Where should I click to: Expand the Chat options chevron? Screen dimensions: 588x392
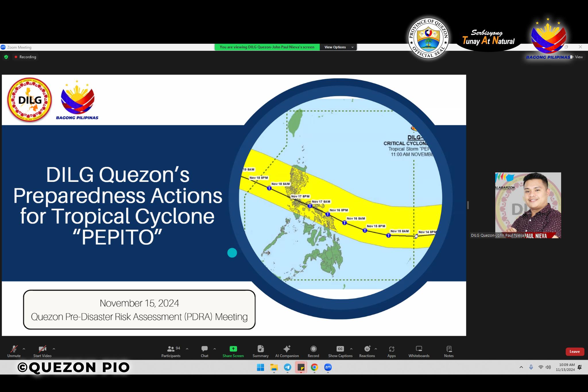click(214, 349)
